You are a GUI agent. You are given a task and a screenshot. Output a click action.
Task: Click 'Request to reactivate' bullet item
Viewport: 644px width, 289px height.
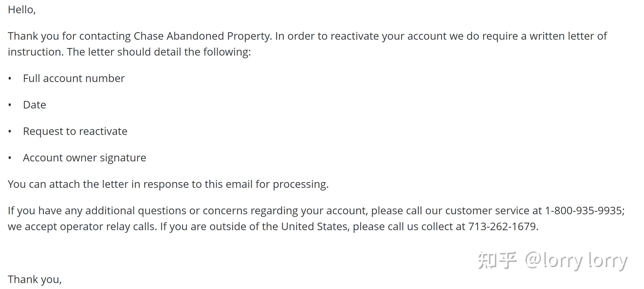pyautogui.click(x=75, y=132)
